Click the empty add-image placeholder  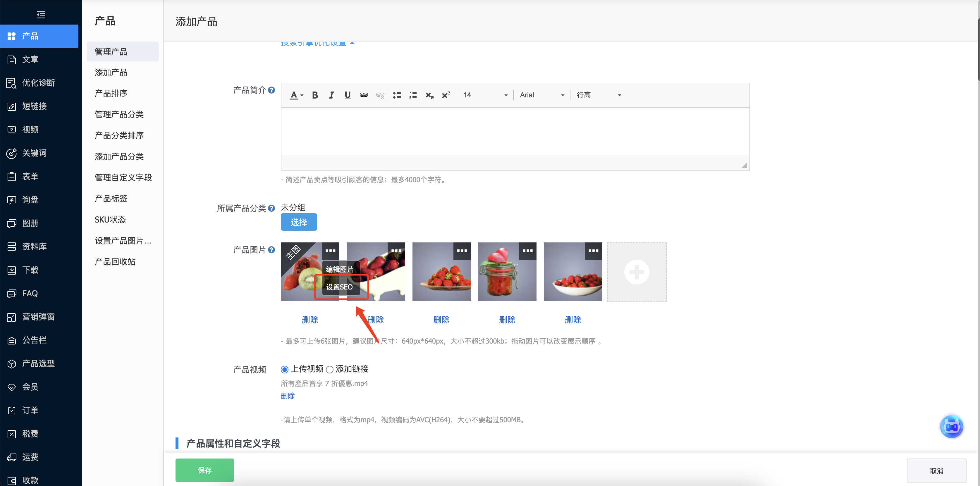[637, 272]
